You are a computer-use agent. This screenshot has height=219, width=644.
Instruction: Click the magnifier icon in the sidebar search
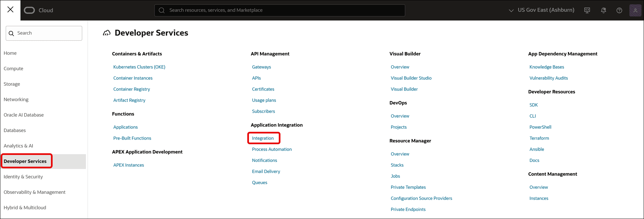pyautogui.click(x=11, y=33)
